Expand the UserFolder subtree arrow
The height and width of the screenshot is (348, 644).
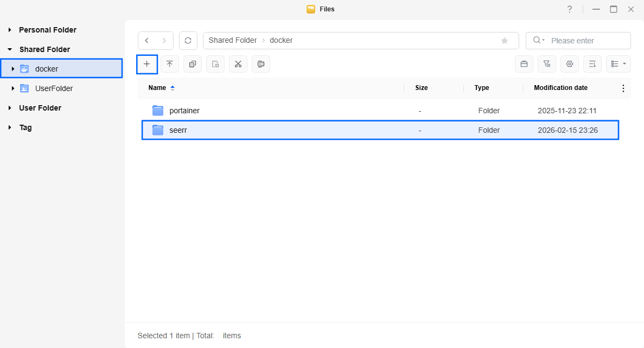pyautogui.click(x=13, y=88)
